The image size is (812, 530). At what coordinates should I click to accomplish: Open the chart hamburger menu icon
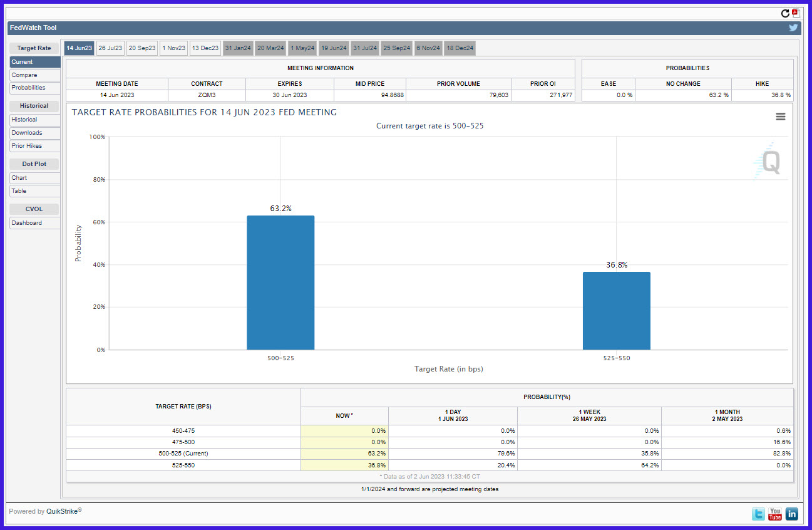[x=780, y=117]
